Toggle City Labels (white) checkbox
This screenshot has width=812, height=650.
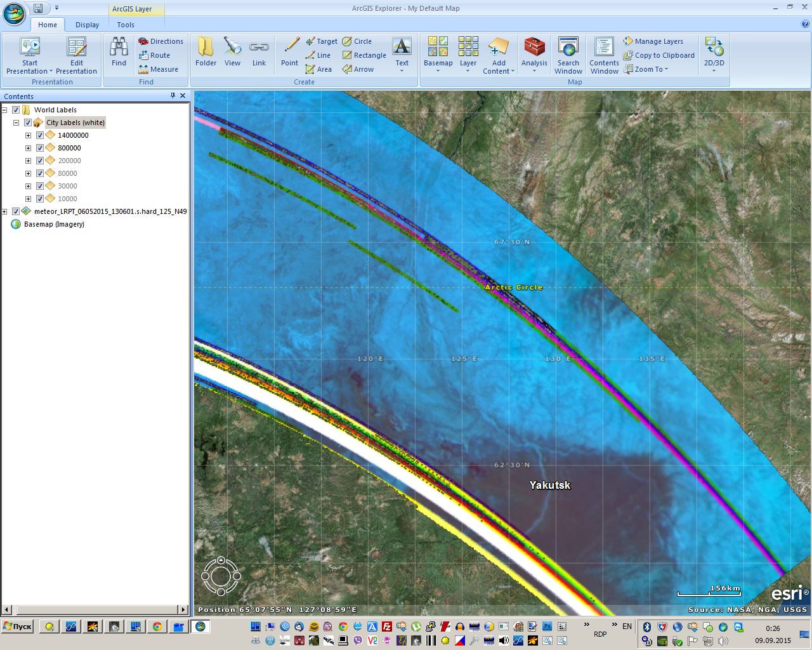click(x=28, y=123)
